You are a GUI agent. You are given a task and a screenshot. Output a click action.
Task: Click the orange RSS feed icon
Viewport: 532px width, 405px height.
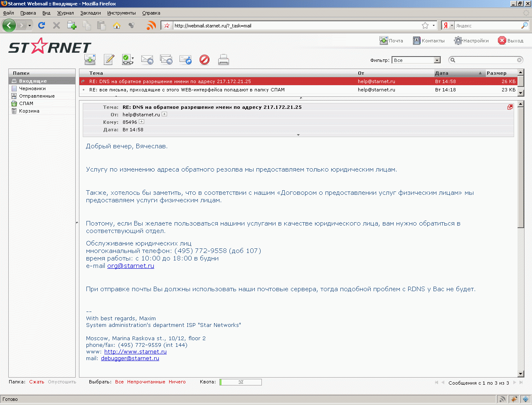(151, 25)
